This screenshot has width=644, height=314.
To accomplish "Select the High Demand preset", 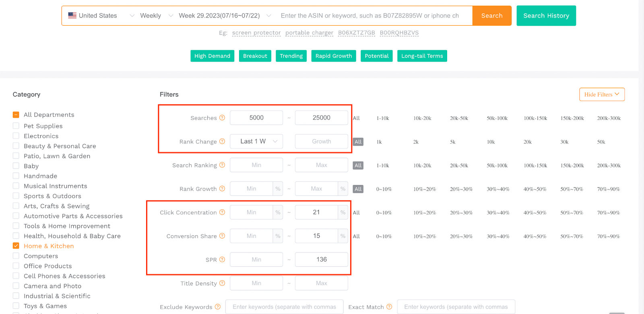I will pos(212,56).
